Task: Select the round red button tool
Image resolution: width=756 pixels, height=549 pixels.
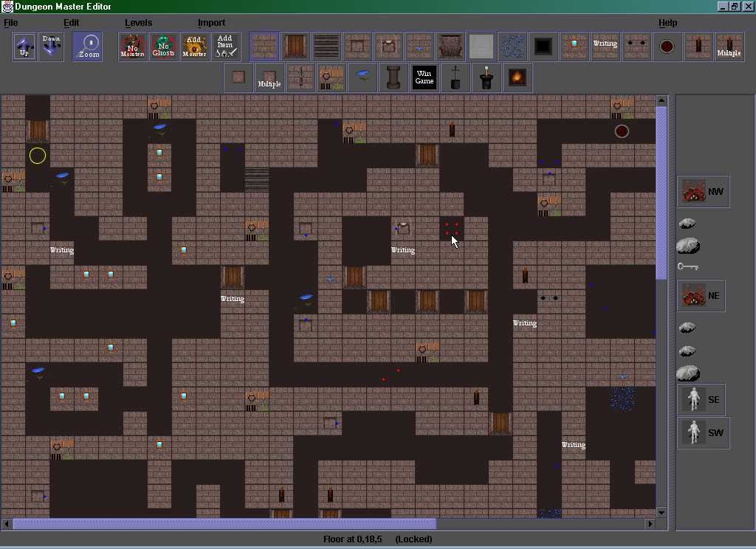Action: pyautogui.click(x=667, y=46)
